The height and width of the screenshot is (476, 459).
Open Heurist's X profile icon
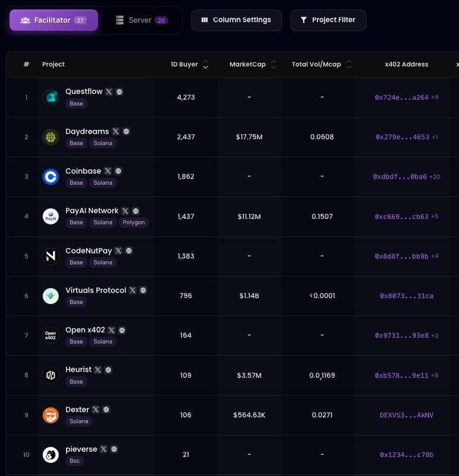click(x=98, y=369)
